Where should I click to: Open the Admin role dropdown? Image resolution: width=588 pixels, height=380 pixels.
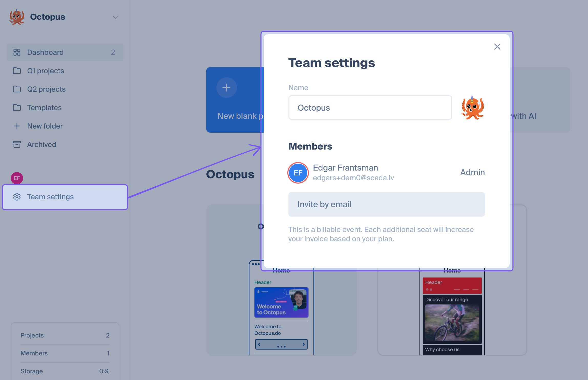(472, 172)
